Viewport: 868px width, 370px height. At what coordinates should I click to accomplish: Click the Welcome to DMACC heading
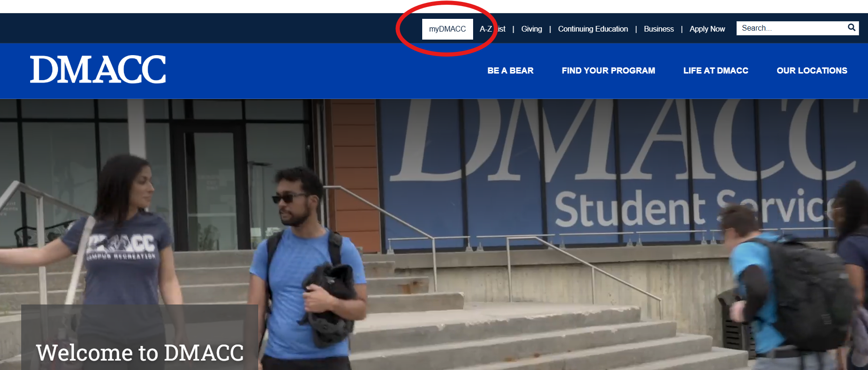(140, 353)
